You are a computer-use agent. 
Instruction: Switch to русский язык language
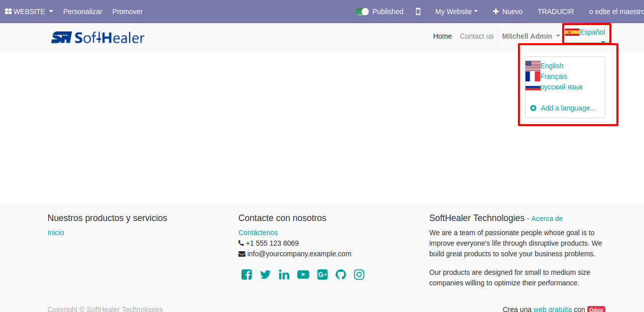(x=554, y=87)
